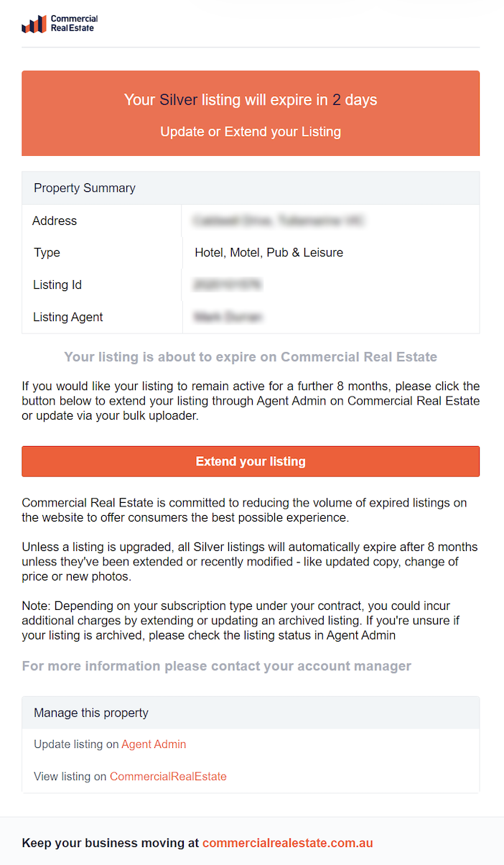Click the contact your account manager heading
504x865 pixels.
(x=217, y=666)
